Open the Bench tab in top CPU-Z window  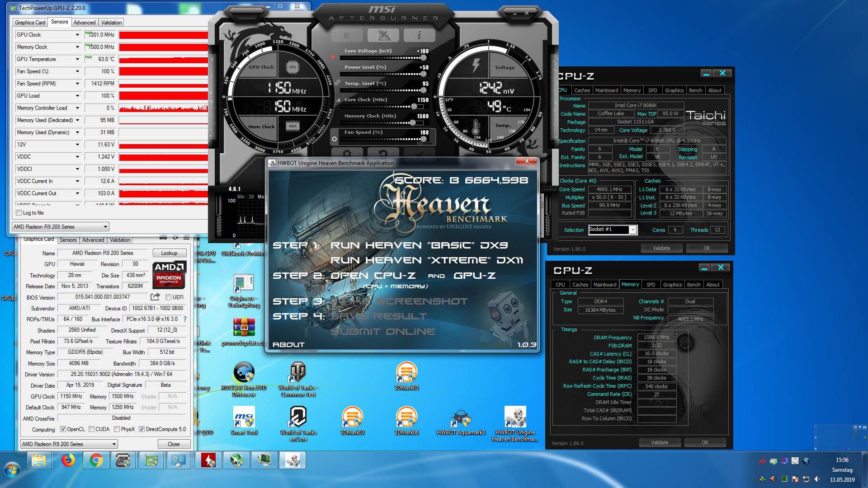pyautogui.click(x=695, y=90)
